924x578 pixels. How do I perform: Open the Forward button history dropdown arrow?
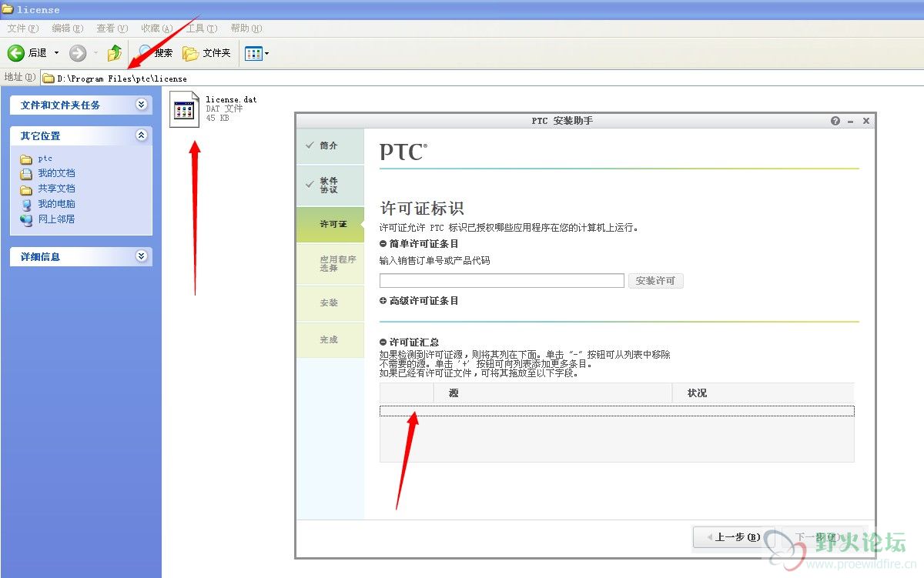click(x=95, y=53)
